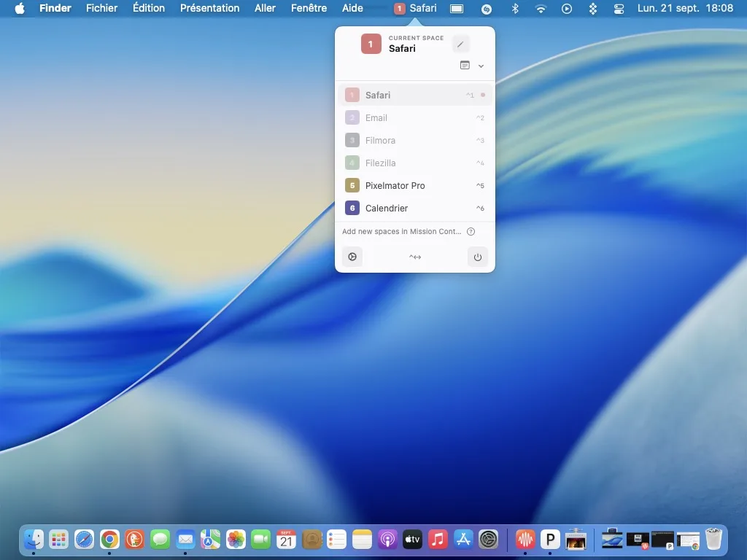The image size is (747, 560).
Task: Launch Safari from the Dock
Action: pyautogui.click(x=85, y=539)
